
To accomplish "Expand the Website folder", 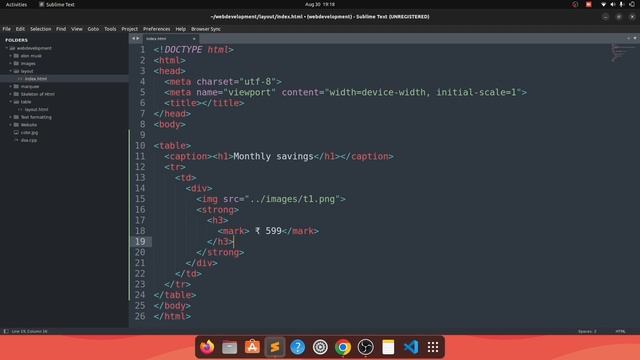I will click(x=11, y=124).
